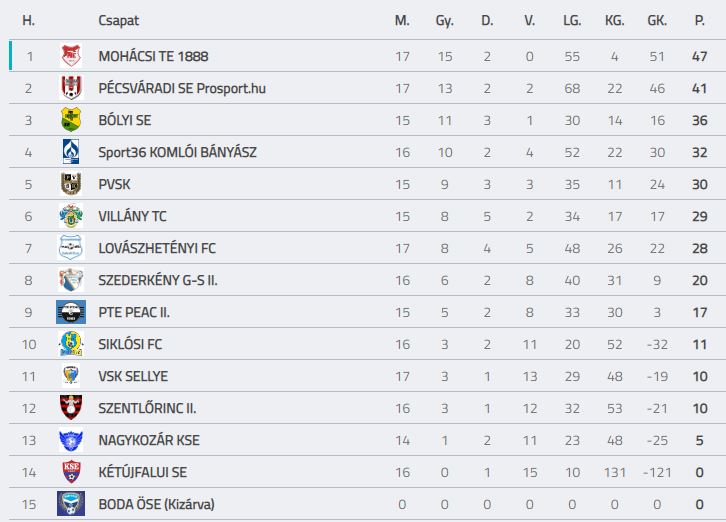Click the NAGYKOZÁR KSE winged crest

pyautogui.click(x=71, y=440)
